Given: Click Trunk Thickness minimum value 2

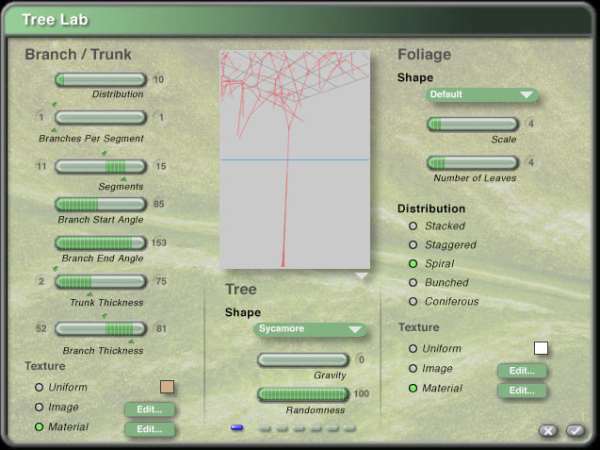Looking at the screenshot, I should tap(41, 281).
